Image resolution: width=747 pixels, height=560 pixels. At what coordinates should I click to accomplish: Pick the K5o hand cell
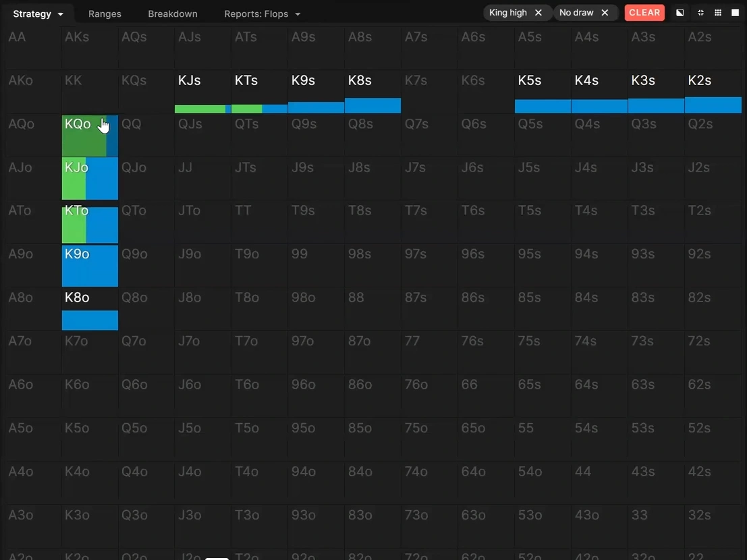[90, 439]
